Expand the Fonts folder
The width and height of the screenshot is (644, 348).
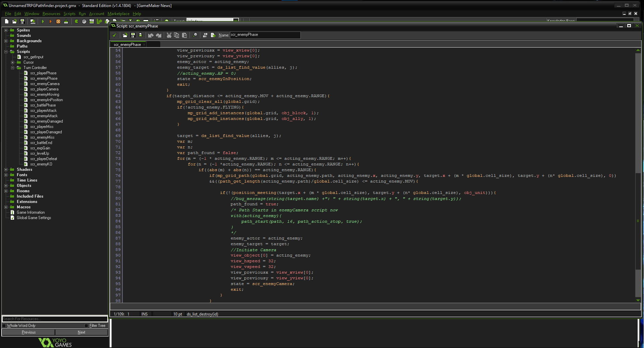(x=6, y=175)
